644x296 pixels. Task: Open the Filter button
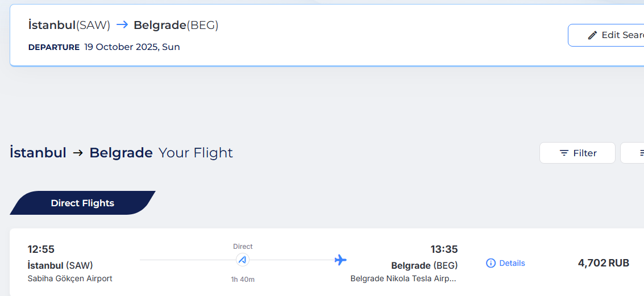click(x=577, y=153)
